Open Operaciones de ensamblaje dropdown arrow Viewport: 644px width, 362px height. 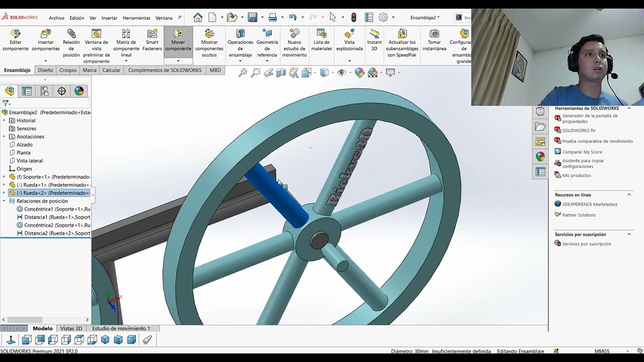coord(240,61)
